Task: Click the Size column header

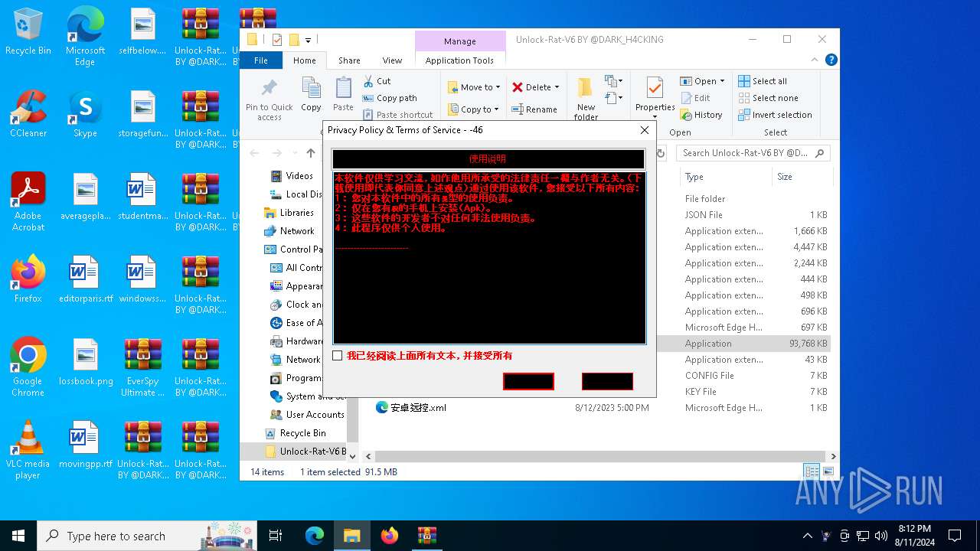Action: pos(801,177)
